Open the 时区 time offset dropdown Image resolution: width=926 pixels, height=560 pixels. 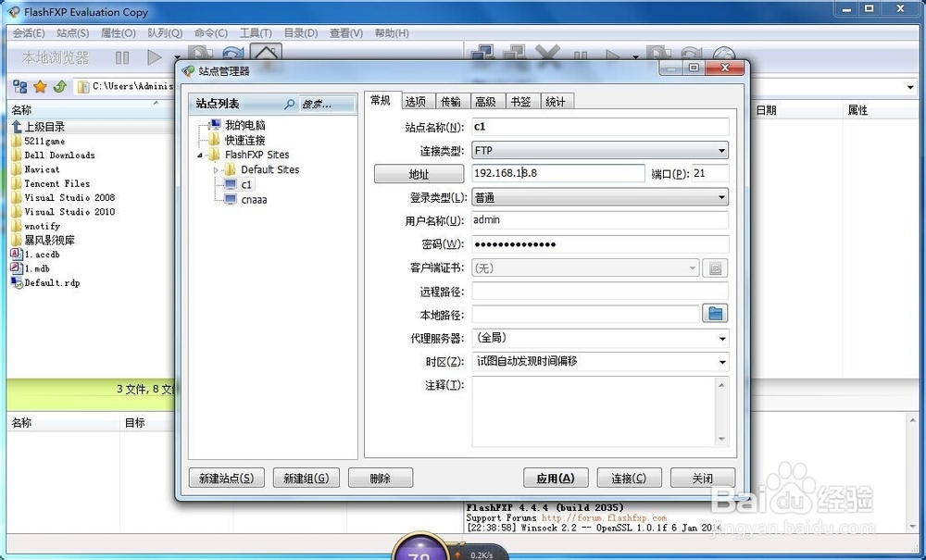(600, 361)
